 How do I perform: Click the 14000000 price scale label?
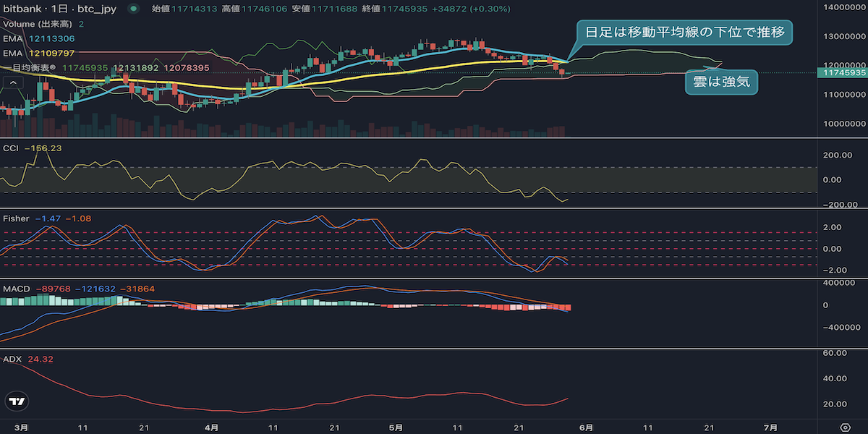tap(845, 7)
